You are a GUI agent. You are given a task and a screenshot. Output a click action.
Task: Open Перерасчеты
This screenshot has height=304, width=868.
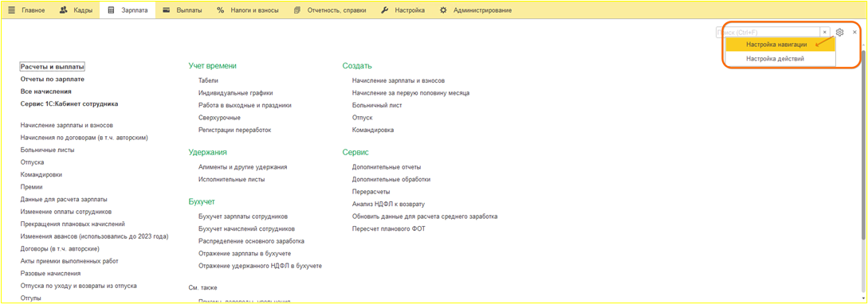tap(371, 191)
